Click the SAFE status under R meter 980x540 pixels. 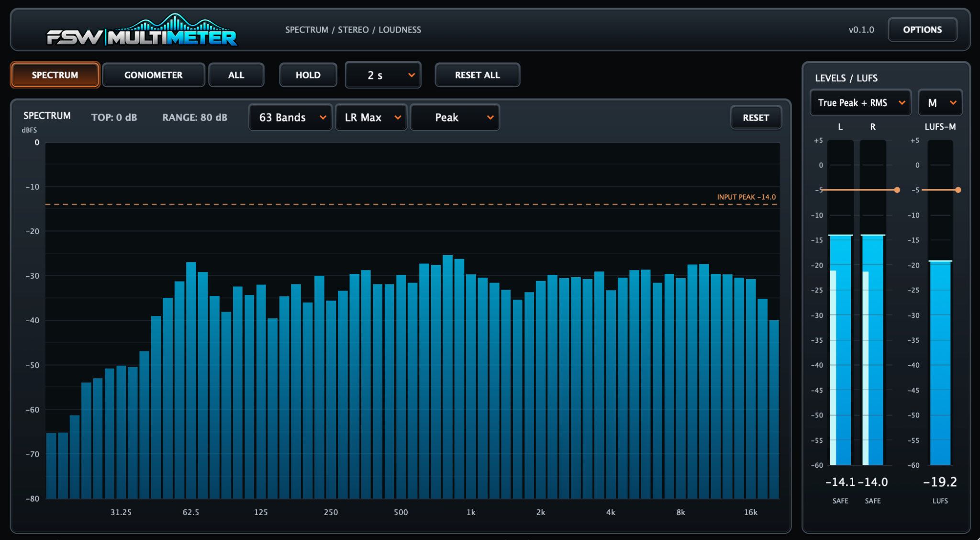pyautogui.click(x=873, y=501)
